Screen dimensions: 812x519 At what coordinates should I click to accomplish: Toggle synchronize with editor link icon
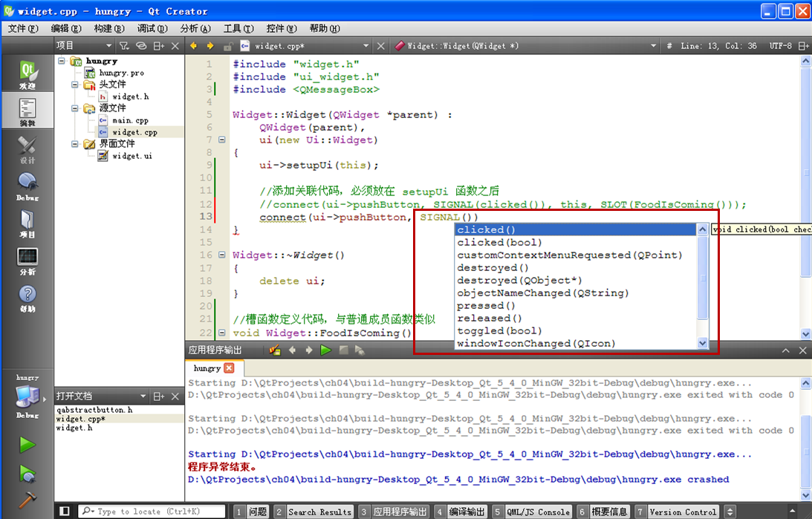[141, 46]
